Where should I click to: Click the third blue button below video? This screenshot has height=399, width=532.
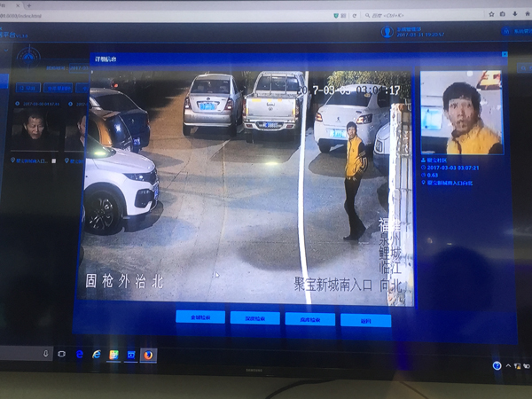(310, 318)
